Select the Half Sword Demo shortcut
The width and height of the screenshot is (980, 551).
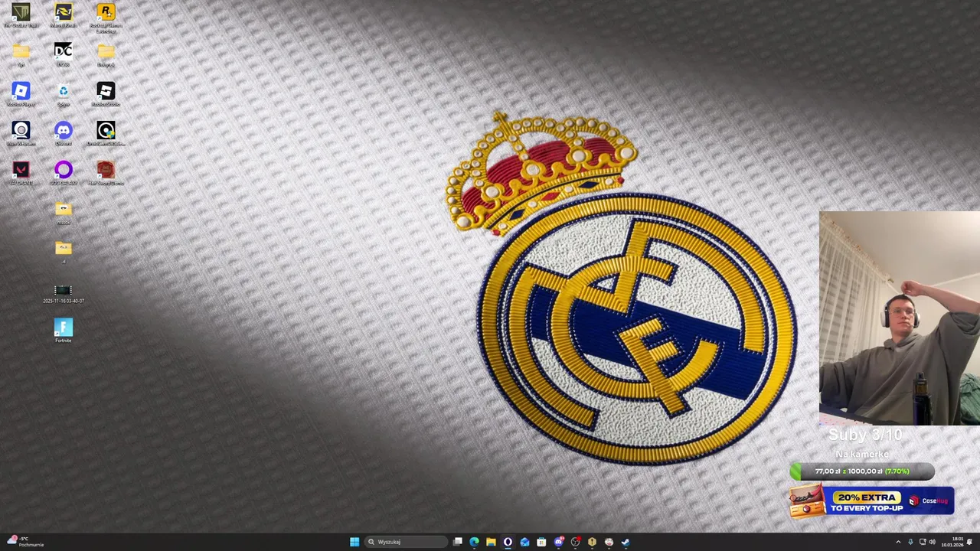106,172
